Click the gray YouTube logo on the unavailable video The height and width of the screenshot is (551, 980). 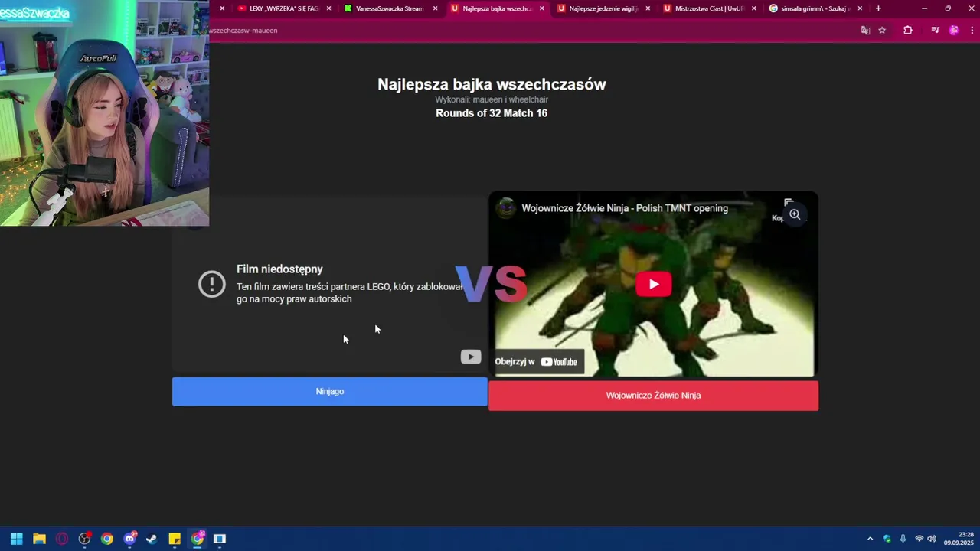coord(471,357)
